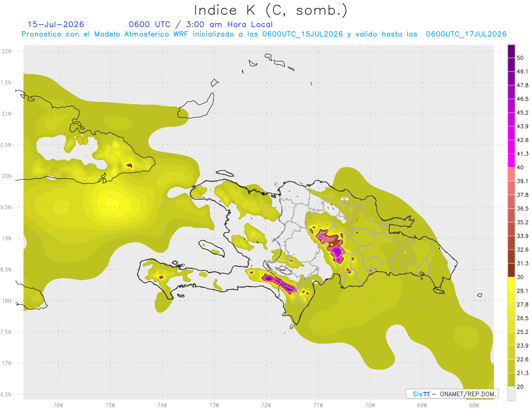Click 'Modelo Atmósferico WRF' in the subtitle
This screenshot has width=532, height=411.
click(141, 34)
